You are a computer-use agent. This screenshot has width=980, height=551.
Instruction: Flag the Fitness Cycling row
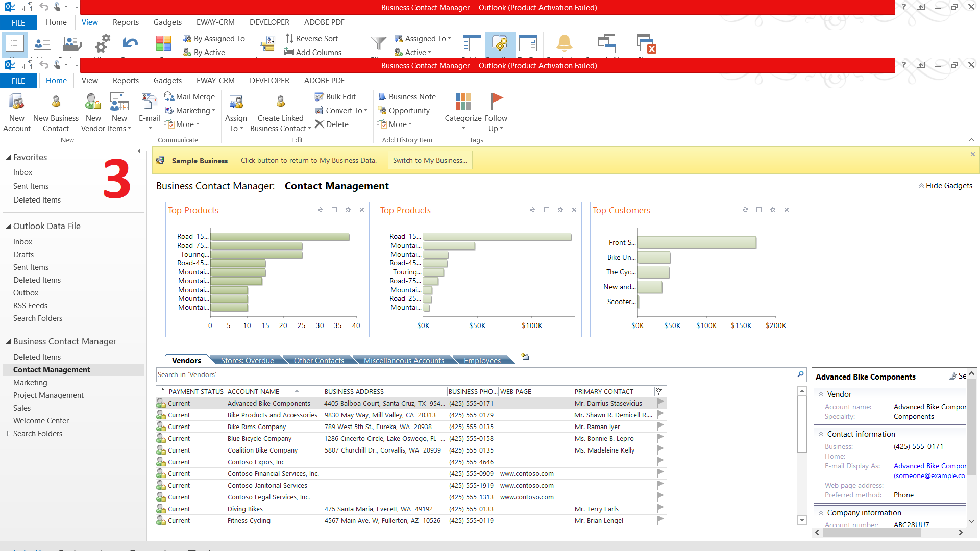[x=660, y=520]
